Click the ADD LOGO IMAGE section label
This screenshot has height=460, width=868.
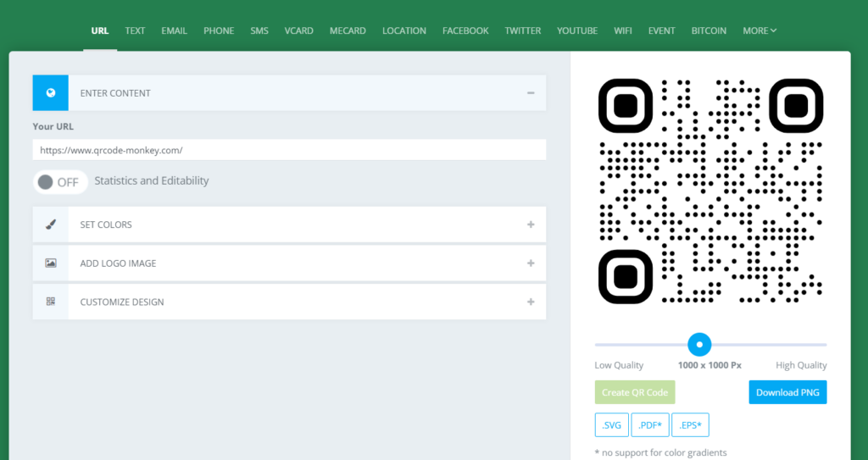118,263
